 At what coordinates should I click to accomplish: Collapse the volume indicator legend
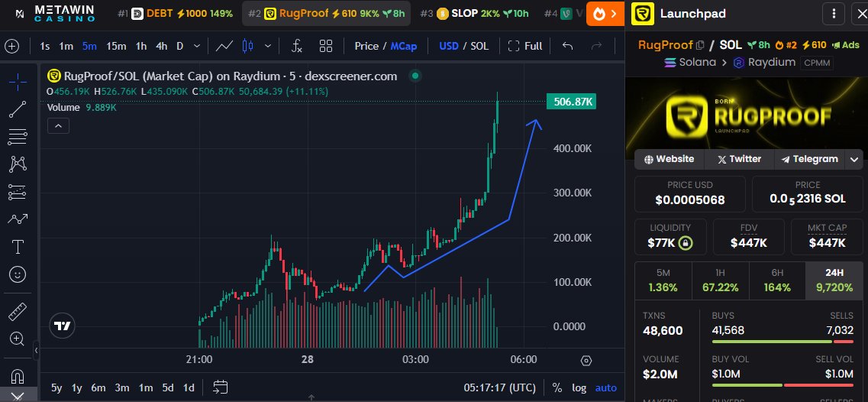58,126
